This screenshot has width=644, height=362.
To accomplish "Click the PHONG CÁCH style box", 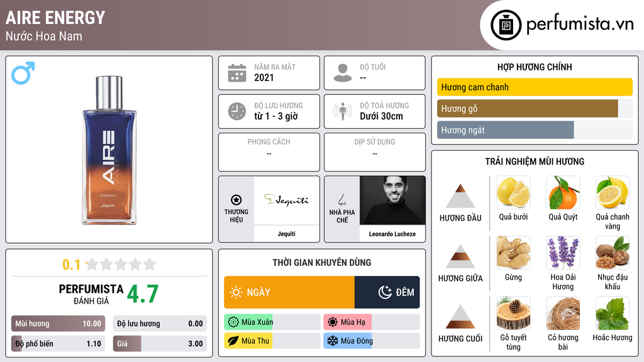I will pyautogui.click(x=269, y=152).
